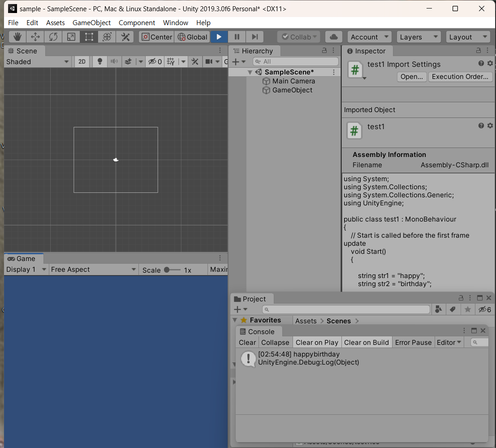496x448 pixels.
Task: Toggle scene audio speaker icon
Action: click(x=114, y=61)
